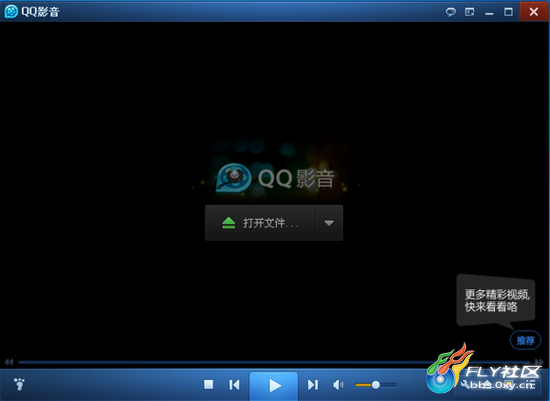The image size is (550, 401).
Task: Minimize the QQ影音 window
Action: (489, 12)
